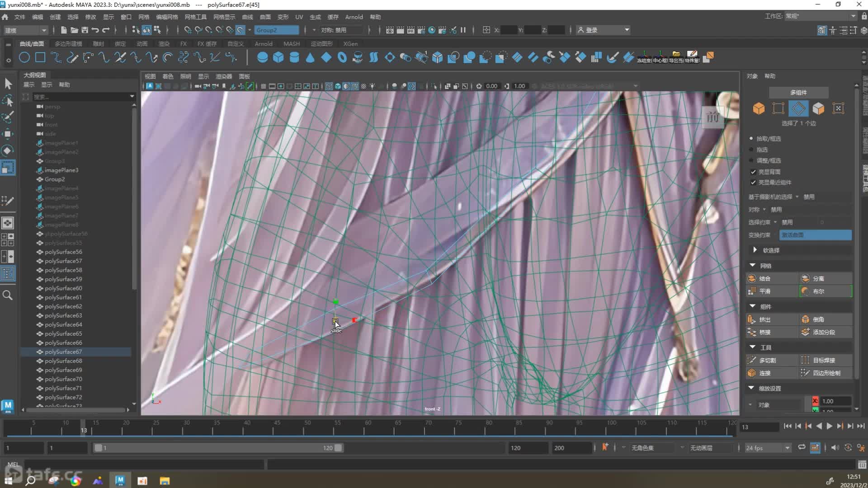Open the outliner search magnifier tool
The height and width of the screenshot is (488, 868).
tap(8, 296)
